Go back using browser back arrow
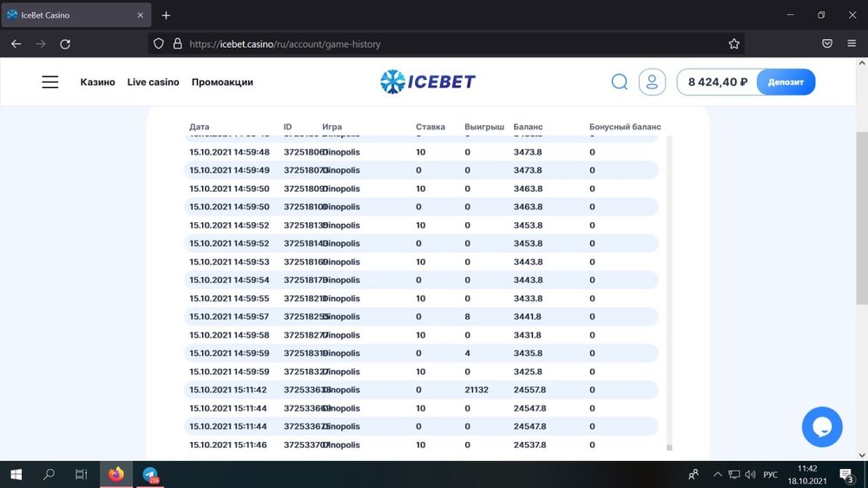The image size is (868, 488). click(x=16, y=43)
